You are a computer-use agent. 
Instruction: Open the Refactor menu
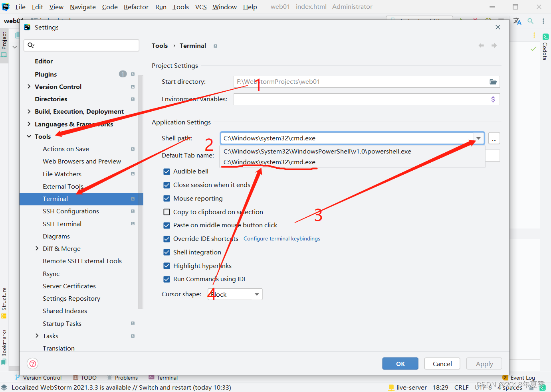pos(136,7)
